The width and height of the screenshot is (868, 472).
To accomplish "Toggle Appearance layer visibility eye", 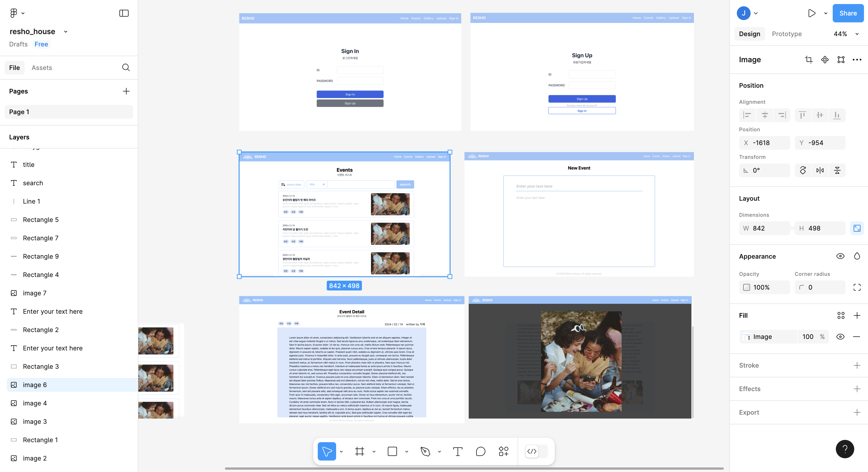I will point(840,256).
